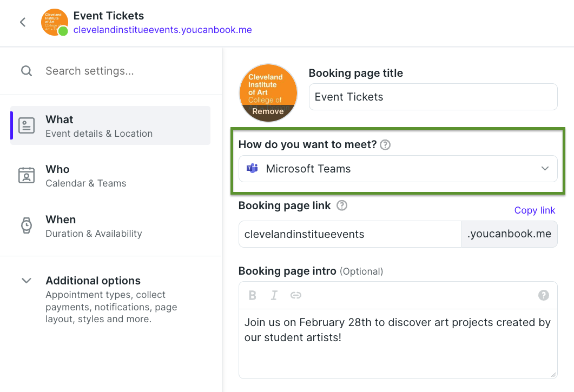The image size is (574, 392).
Task: Click the Booking page intro label
Action: click(x=287, y=271)
